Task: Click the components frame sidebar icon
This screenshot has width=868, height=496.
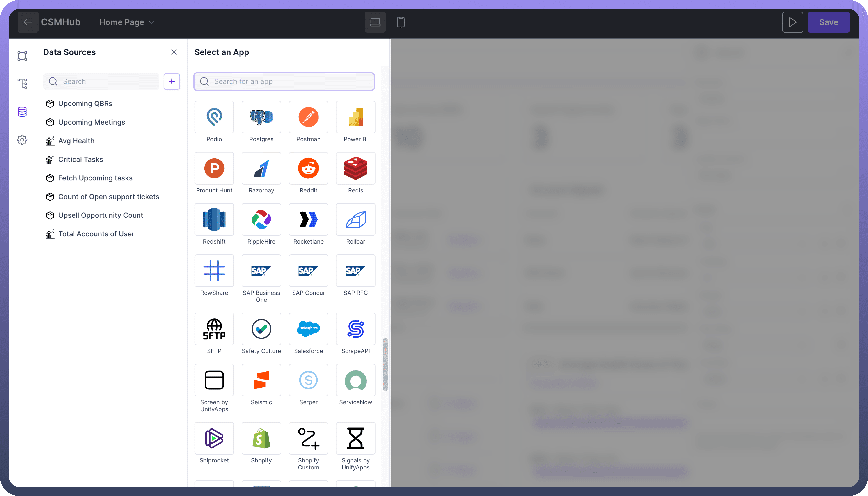Action: [x=22, y=56]
